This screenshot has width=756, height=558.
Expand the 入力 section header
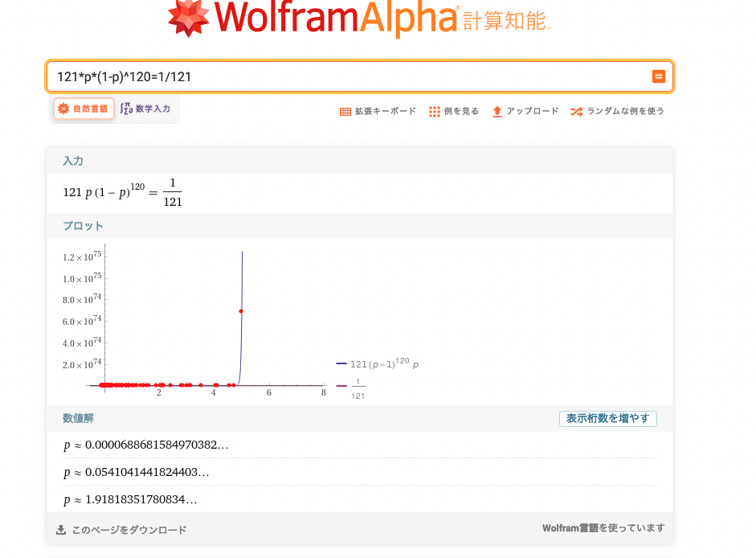[73, 161]
